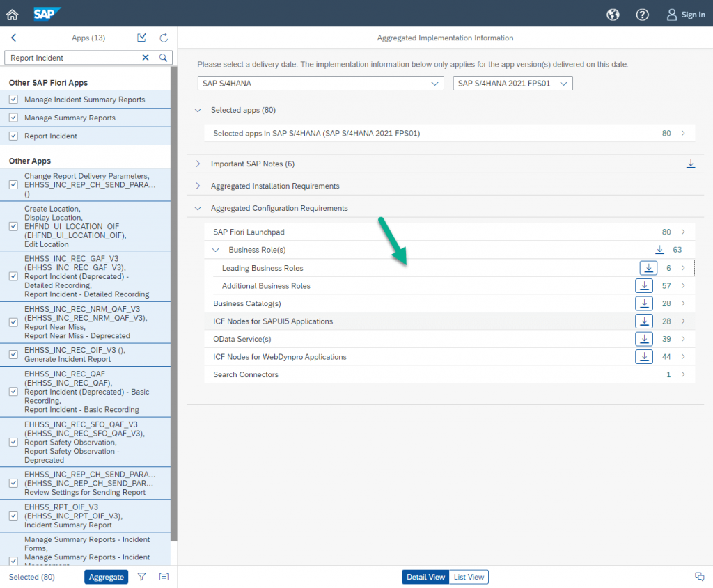Uncheck Incident Summary Report entry
This screenshot has height=588, width=713.
pos(14,516)
